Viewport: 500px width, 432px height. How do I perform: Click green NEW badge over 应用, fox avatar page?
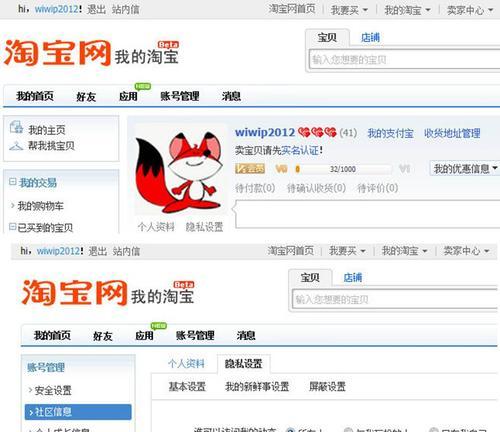143,87
